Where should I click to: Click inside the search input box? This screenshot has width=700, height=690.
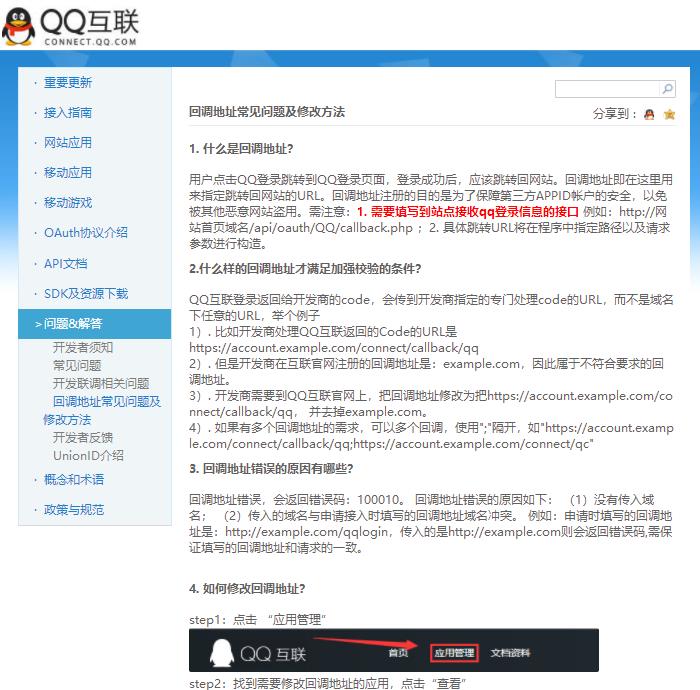click(607, 89)
